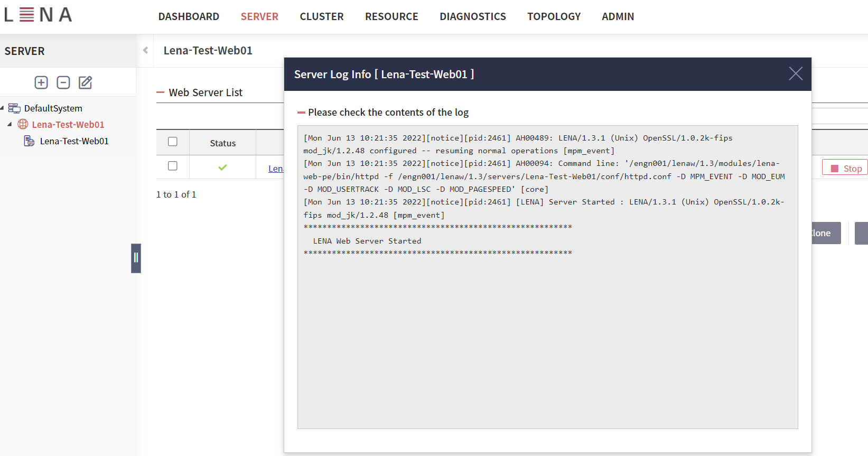This screenshot has width=868, height=456.
Task: Click the Status column header
Action: 223,143
